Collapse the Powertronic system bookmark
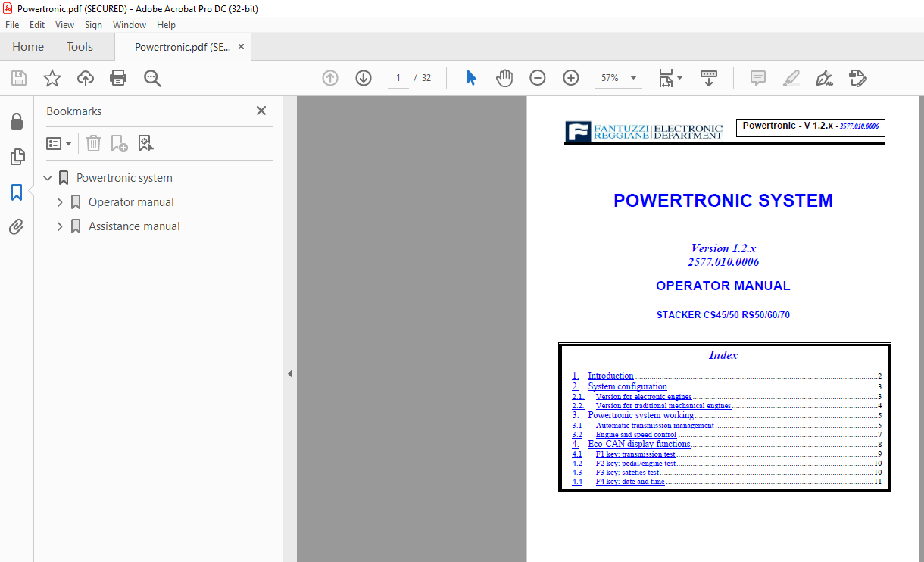 coord(48,178)
